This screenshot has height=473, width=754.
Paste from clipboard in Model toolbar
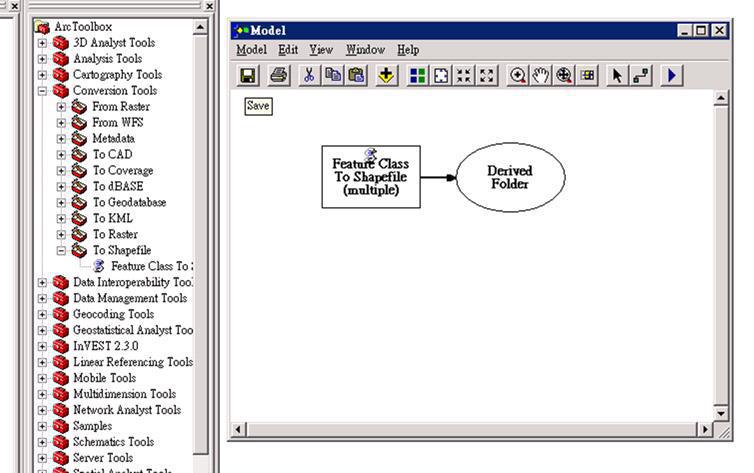[356, 75]
